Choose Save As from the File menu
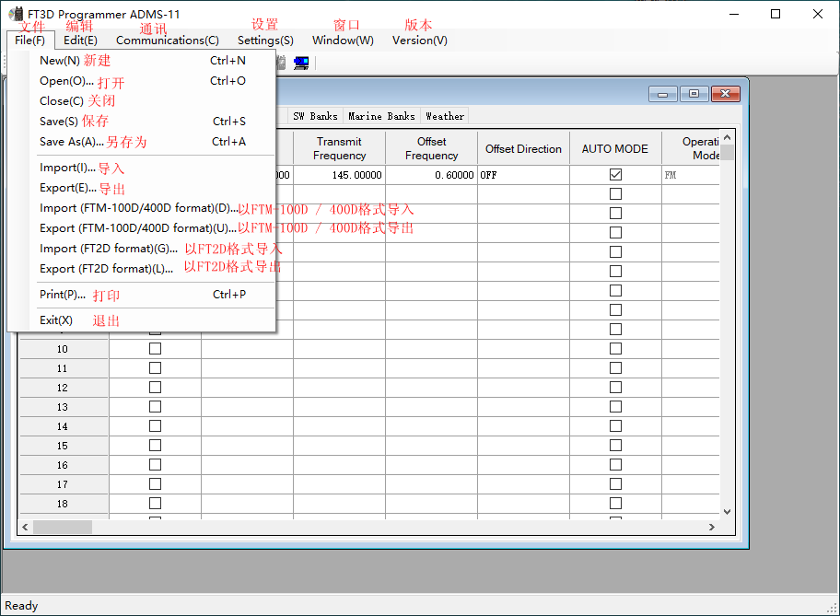Image resolution: width=840 pixels, height=616 pixels. pos(72,142)
